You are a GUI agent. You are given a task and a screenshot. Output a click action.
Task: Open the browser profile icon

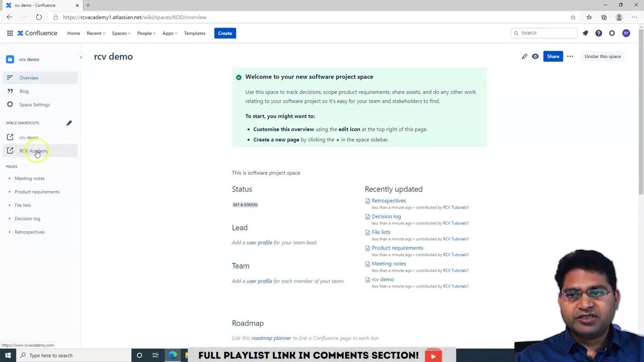tap(619, 17)
